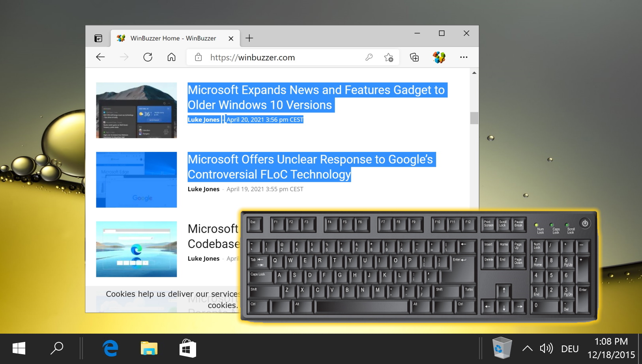This screenshot has height=364, width=642.
Task: Change the DEU input language
Action: 570,349
